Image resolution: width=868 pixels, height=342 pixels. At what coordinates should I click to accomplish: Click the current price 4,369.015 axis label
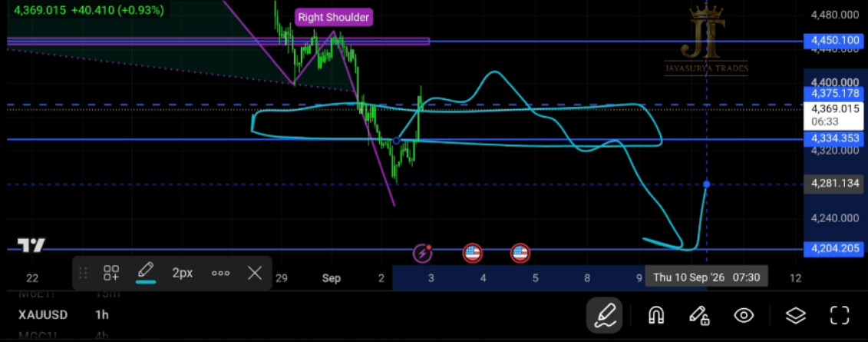pyautogui.click(x=835, y=115)
